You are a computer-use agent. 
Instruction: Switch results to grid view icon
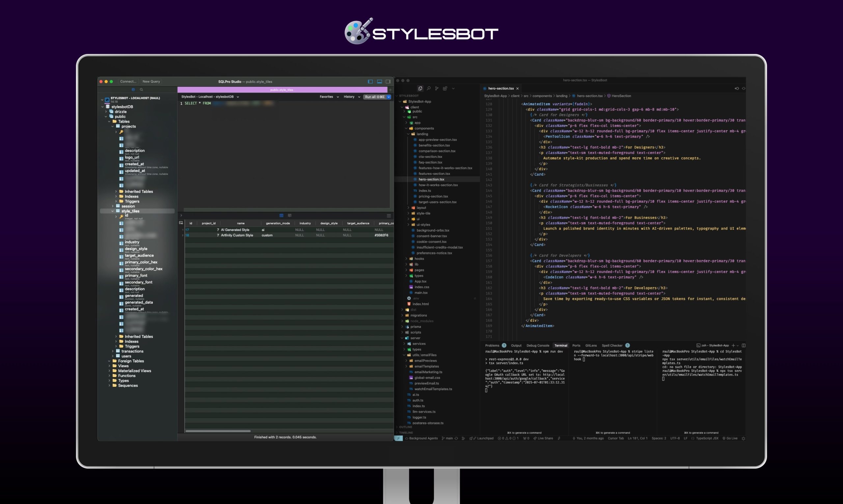pos(281,215)
